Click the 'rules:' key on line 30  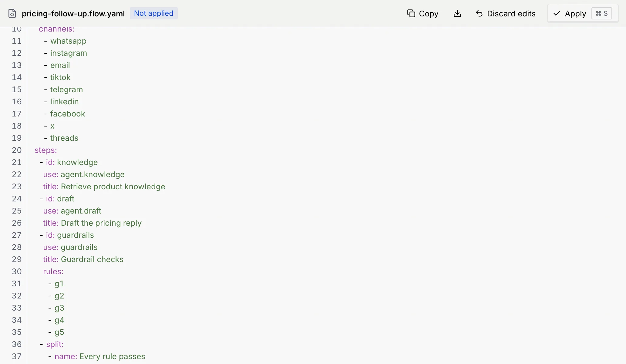(53, 271)
